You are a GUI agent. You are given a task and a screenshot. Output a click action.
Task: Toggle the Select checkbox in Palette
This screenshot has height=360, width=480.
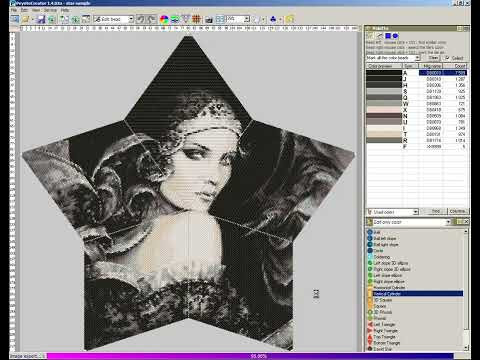(x=448, y=58)
